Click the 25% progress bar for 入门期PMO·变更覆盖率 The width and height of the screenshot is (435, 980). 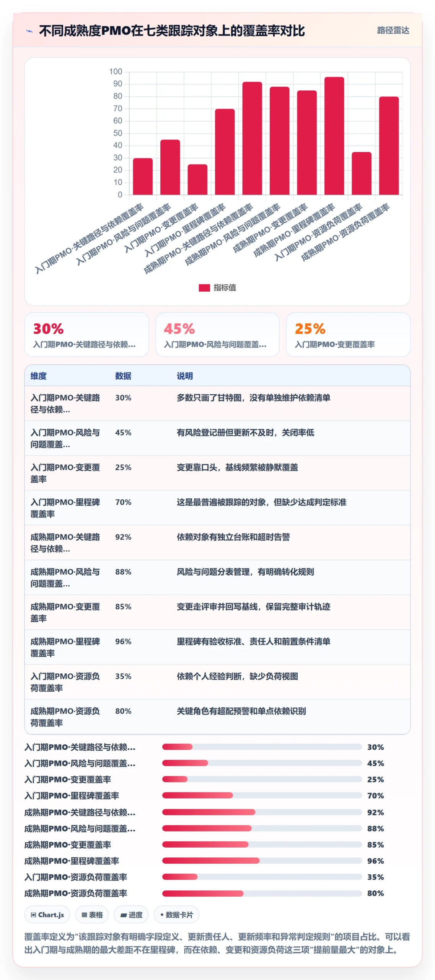[x=262, y=779]
